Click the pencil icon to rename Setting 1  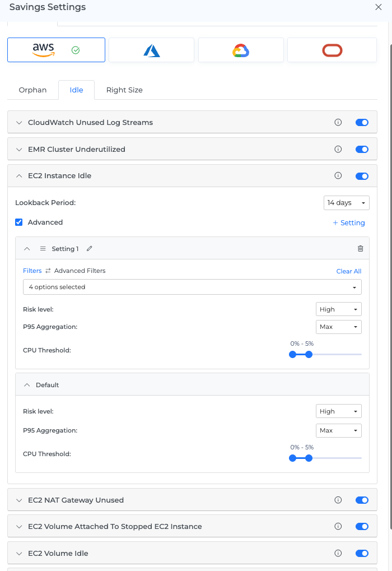click(x=90, y=249)
